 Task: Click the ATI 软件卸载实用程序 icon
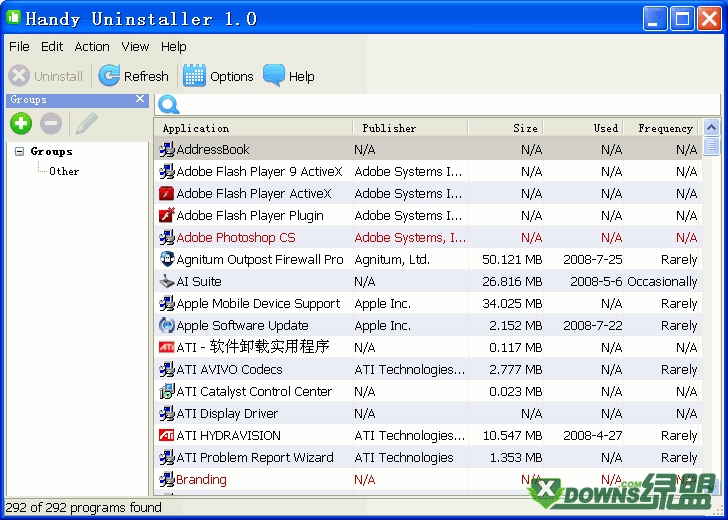167,347
